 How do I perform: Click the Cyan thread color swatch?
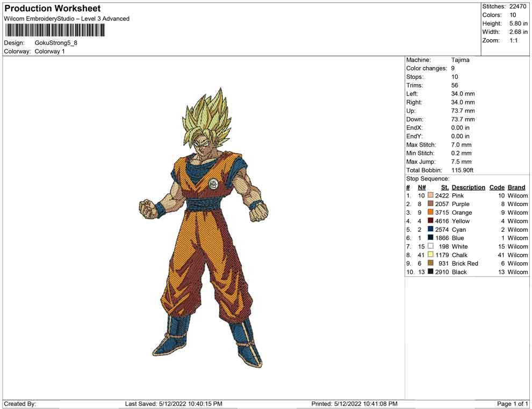430,230
